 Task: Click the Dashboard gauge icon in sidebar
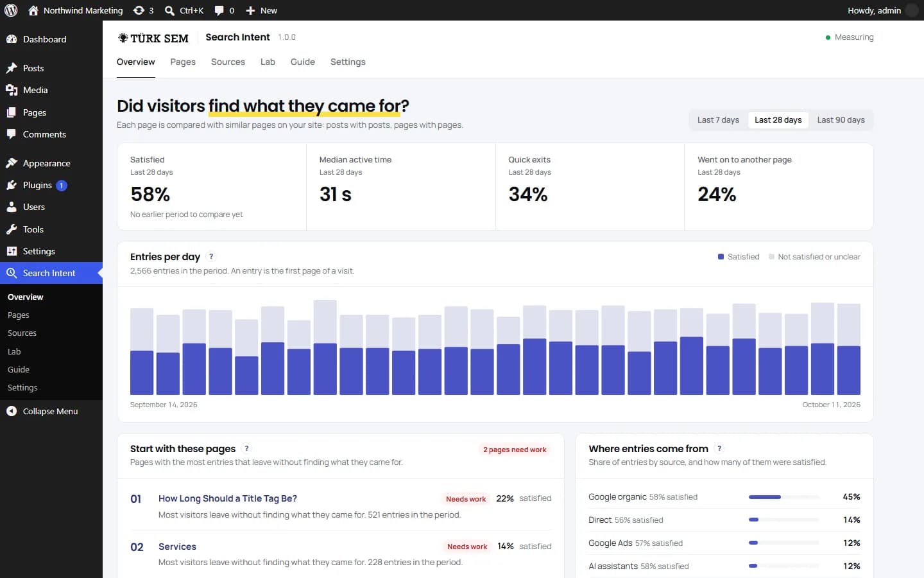tap(12, 39)
